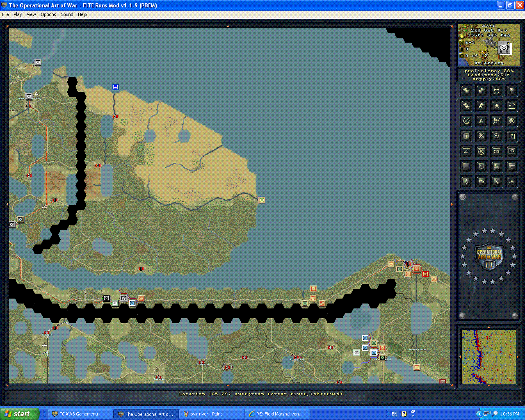Click the "2nd Geb Div" formation name
525x420 pixels.
489,30
